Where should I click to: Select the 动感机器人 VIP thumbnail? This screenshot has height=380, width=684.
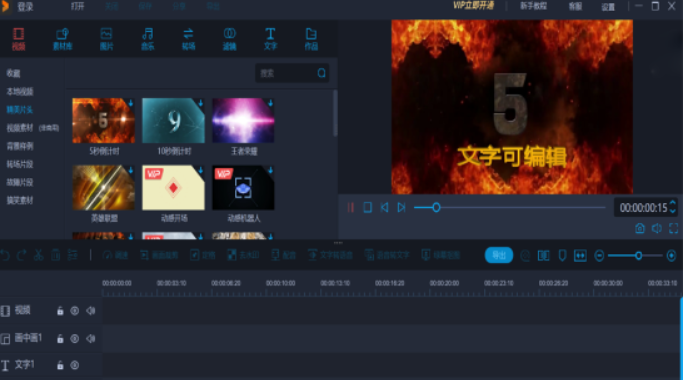tap(243, 188)
